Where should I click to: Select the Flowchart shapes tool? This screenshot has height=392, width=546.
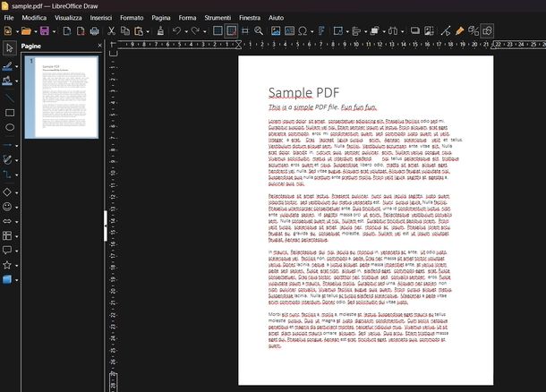pyautogui.click(x=7, y=236)
